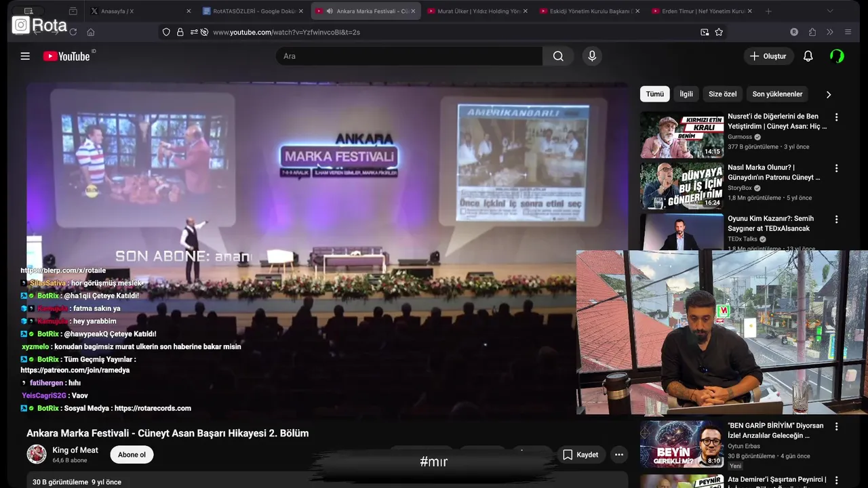
Task: Open Oyunu Kim Kazanır TEDx thumbnail
Action: [682, 232]
